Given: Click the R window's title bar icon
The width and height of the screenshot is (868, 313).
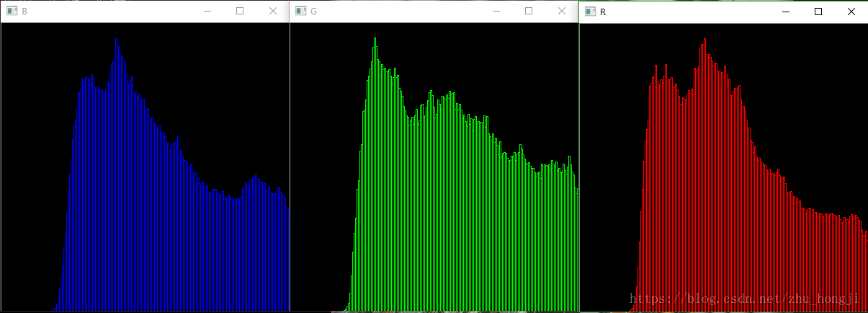Looking at the screenshot, I should tap(591, 12).
